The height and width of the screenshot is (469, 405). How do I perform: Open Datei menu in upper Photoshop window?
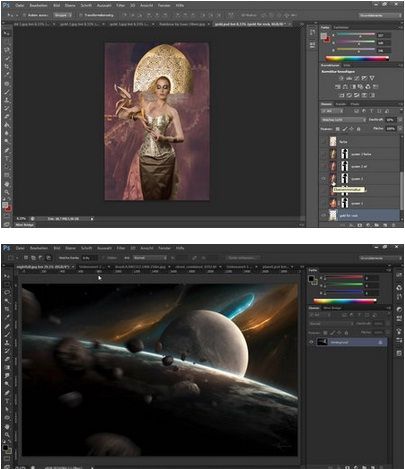click(20, 6)
